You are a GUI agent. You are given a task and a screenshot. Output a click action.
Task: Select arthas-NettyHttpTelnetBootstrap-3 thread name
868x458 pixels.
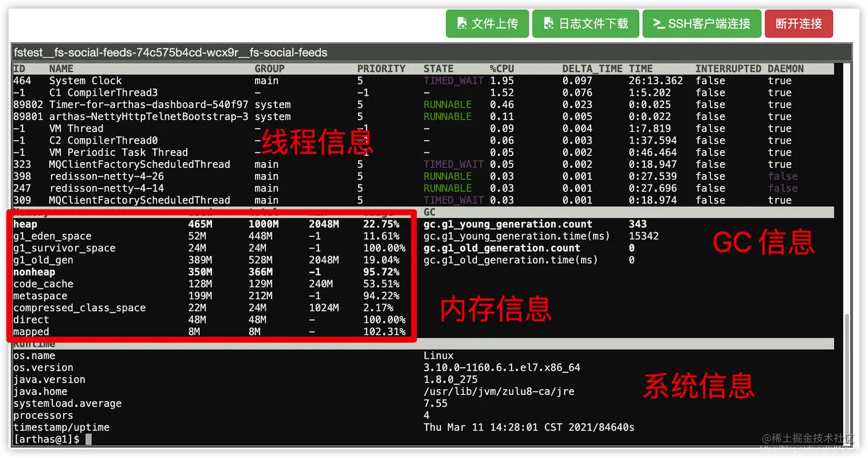[x=149, y=117]
